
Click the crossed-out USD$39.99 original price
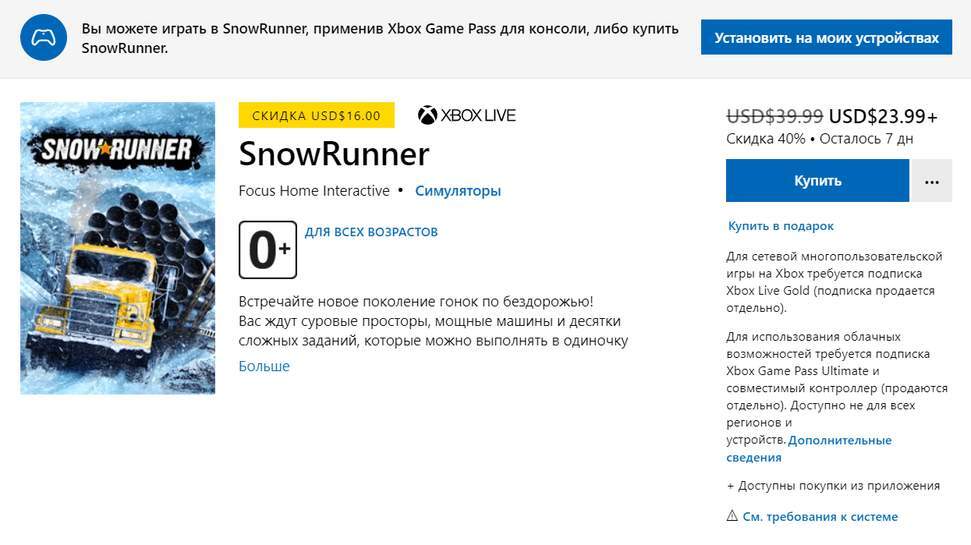tap(775, 115)
